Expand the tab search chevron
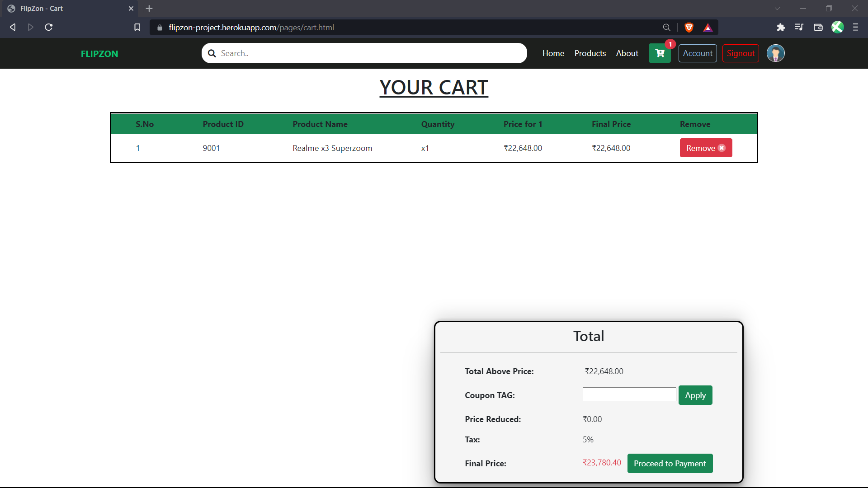This screenshot has height=488, width=868. click(x=777, y=9)
